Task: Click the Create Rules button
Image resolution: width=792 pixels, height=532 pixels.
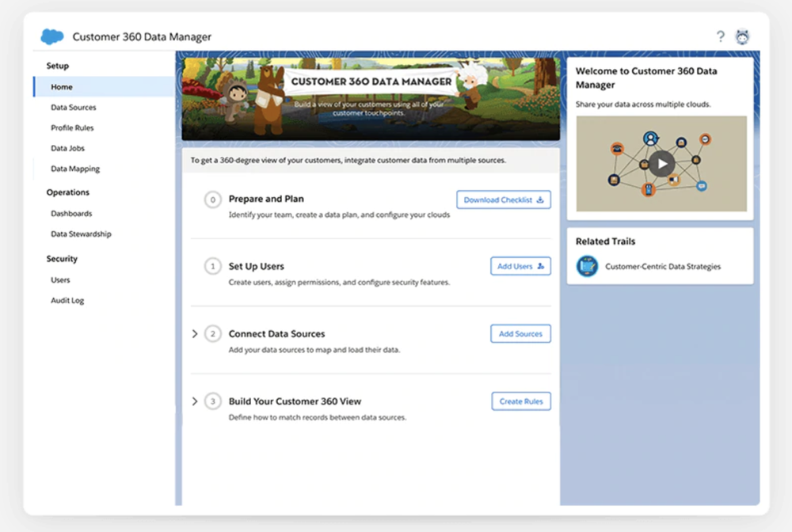Action: click(521, 401)
